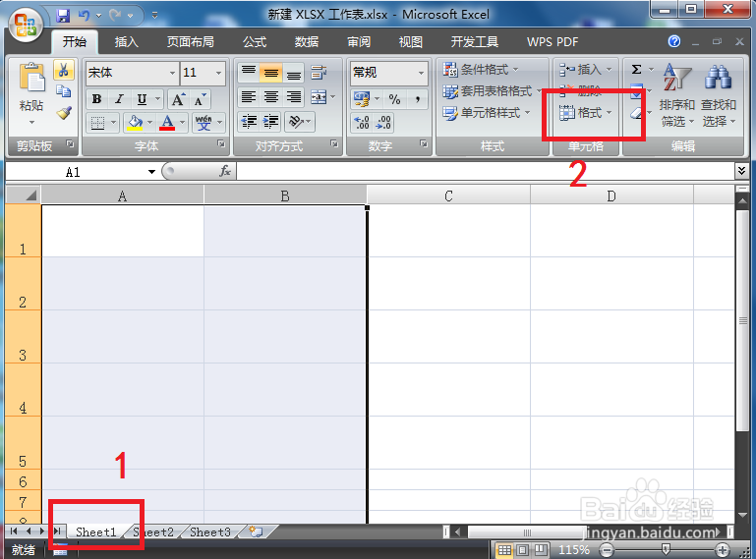Toggle wrap text icon

tap(319, 73)
